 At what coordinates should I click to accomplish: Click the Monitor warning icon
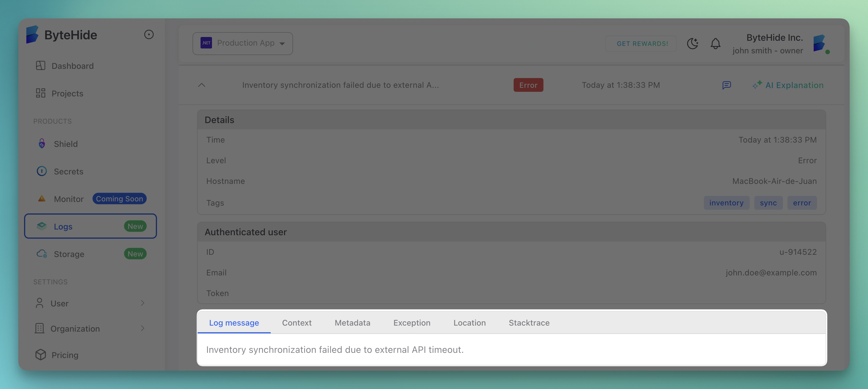click(42, 199)
